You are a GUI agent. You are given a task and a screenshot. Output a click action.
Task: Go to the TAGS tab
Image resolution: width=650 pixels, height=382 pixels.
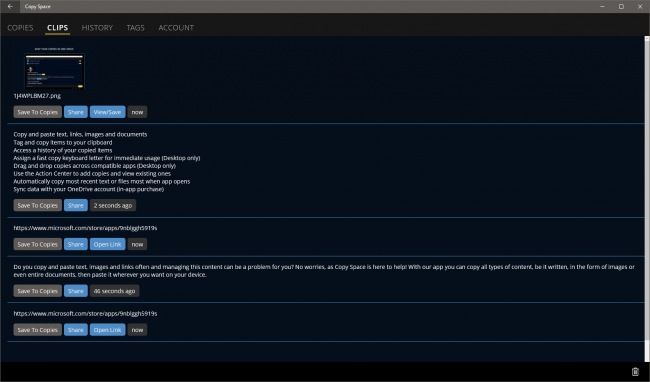(x=136, y=28)
